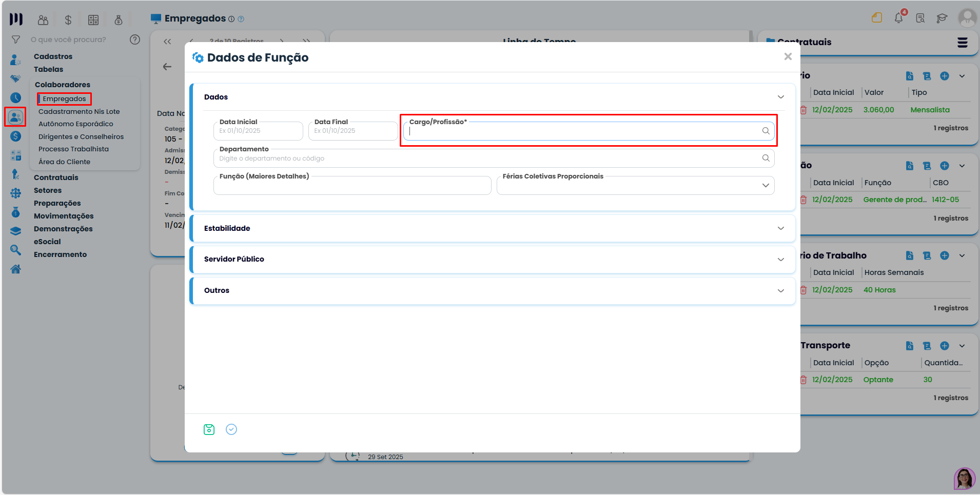
Task: Click the circled checkmark confirm icon
Action: 231,429
